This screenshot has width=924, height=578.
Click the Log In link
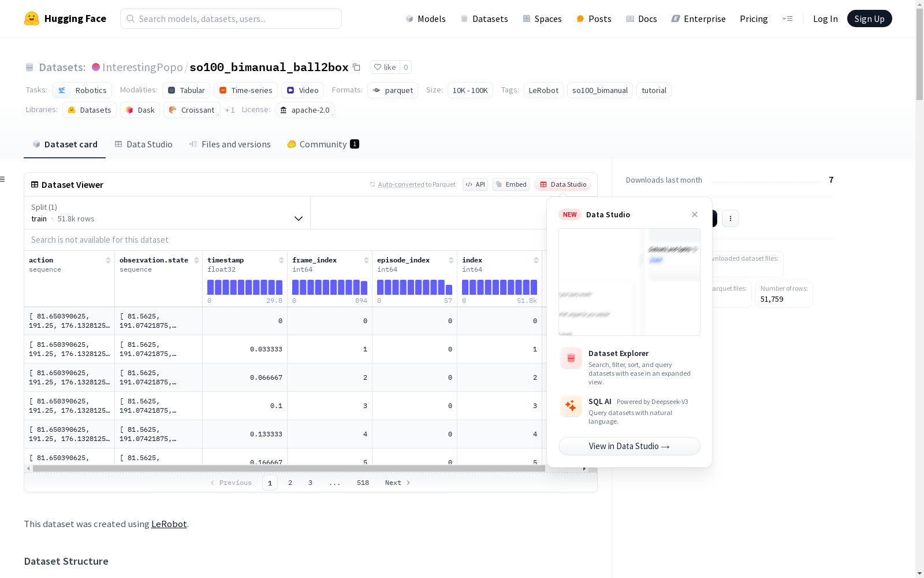click(x=825, y=18)
